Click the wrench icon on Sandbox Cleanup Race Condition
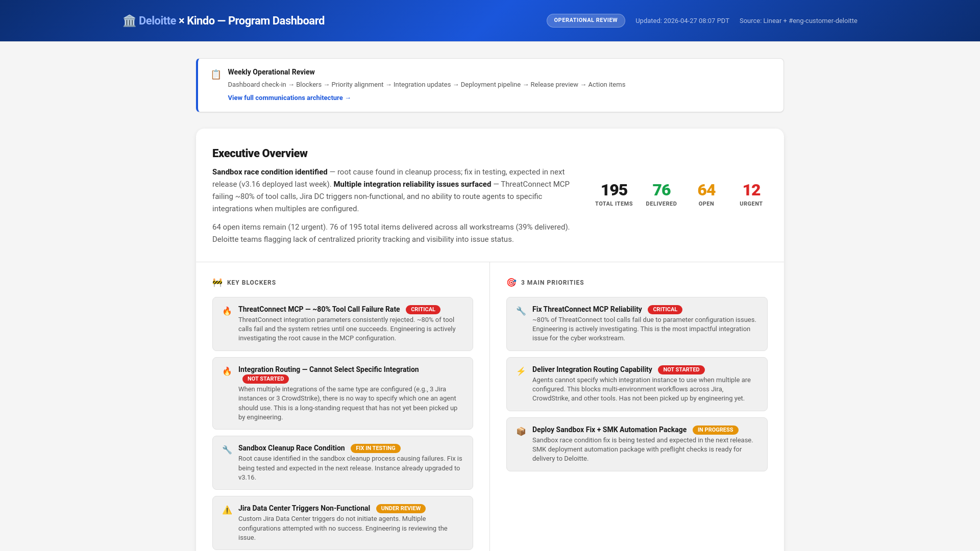 (227, 450)
